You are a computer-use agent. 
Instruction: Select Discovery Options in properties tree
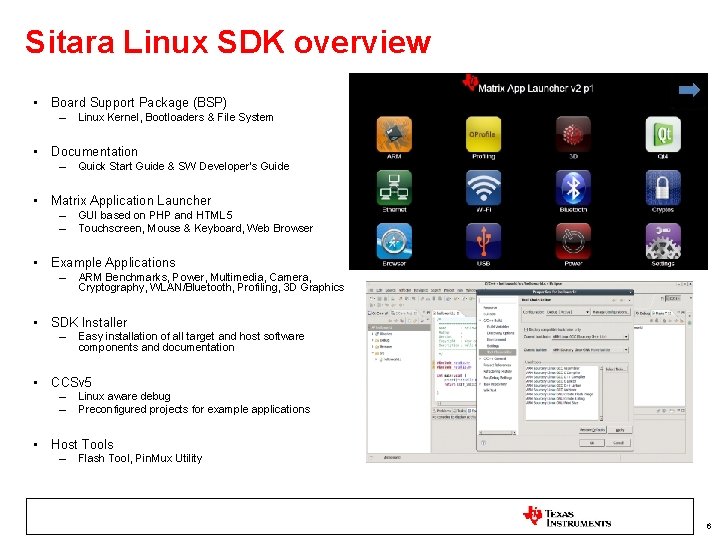[x=501, y=333]
